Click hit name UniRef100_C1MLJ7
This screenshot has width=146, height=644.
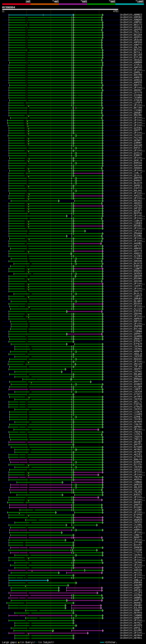click(x=131, y=173)
